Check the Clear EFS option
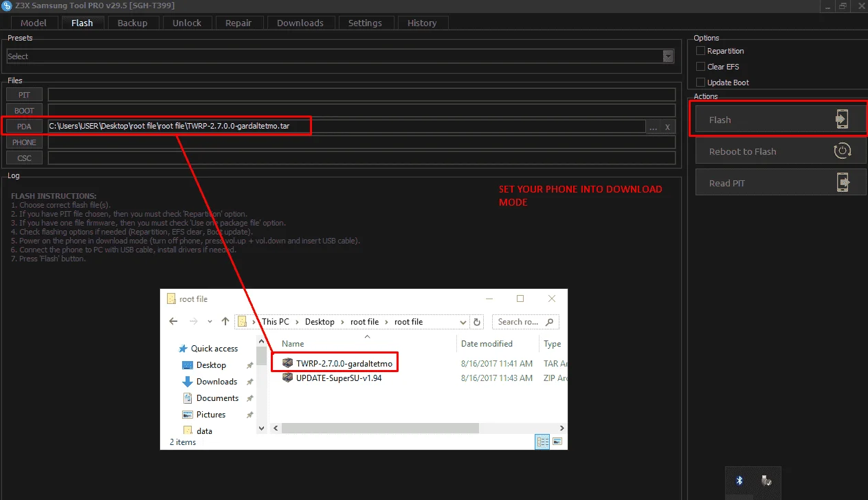Screen dimensions: 868x500 pyautogui.click(x=700, y=67)
